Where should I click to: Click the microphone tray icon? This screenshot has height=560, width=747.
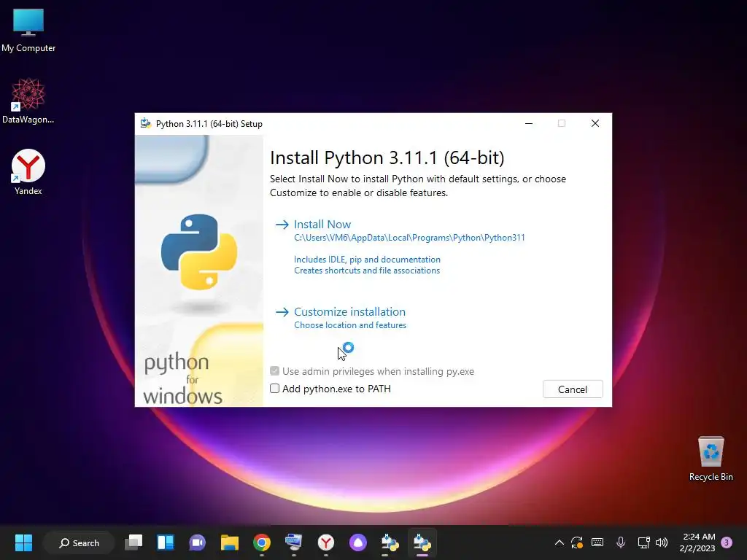coord(620,542)
